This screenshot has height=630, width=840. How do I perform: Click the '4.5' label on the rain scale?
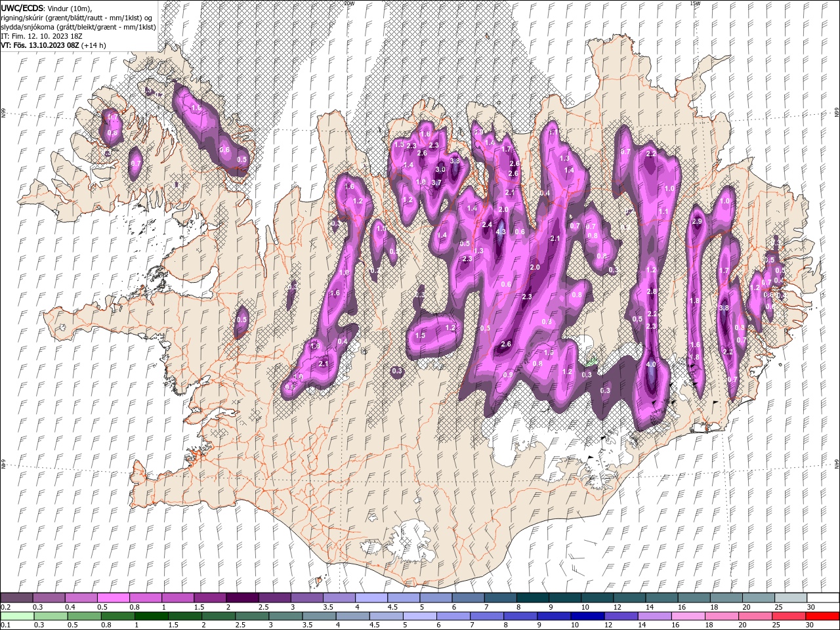point(375,625)
